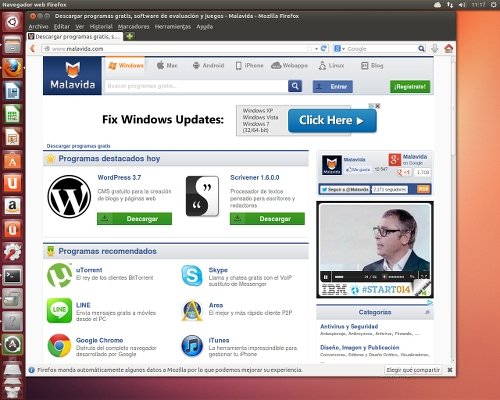The image size is (500, 400).
Task: Launch the Terminal from the dock
Action: [13, 276]
